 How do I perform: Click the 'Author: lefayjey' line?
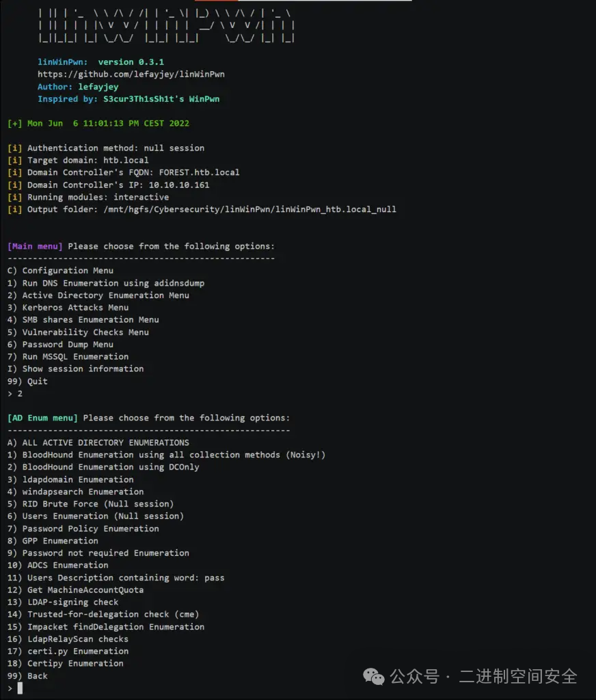78,87
